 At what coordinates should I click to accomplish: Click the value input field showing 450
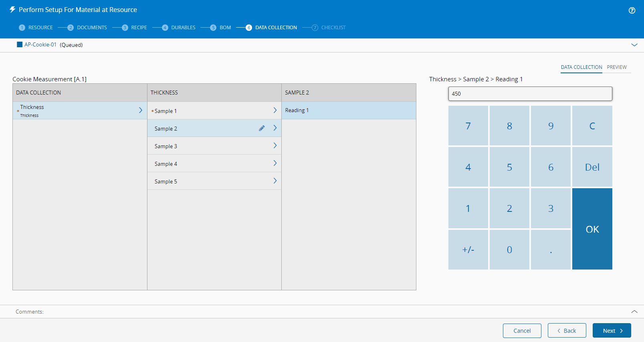click(x=530, y=94)
